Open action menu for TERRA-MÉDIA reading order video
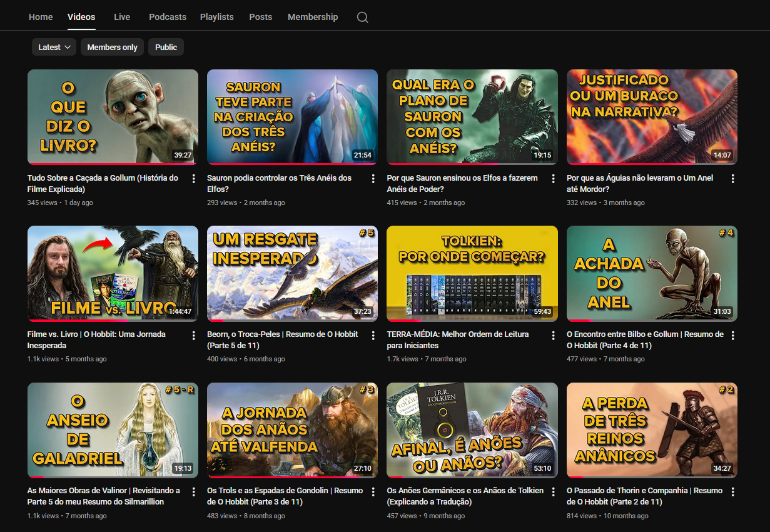The image size is (770, 532). coord(554,335)
